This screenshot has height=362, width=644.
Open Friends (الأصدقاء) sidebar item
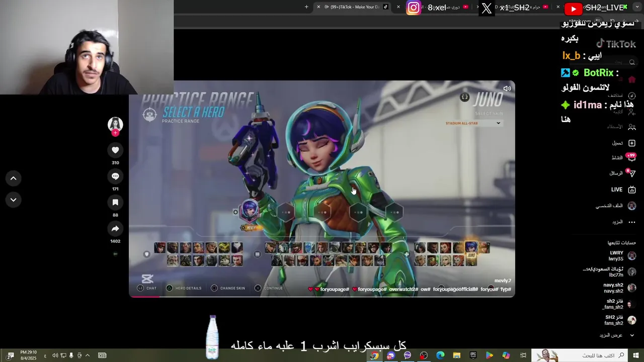click(622, 127)
